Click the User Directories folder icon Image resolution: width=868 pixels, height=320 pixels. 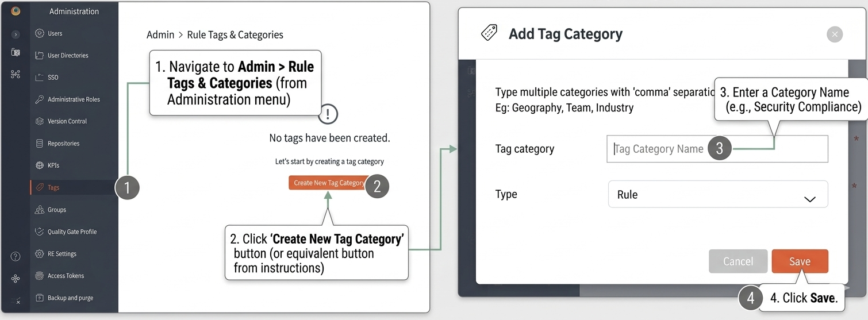(x=40, y=56)
